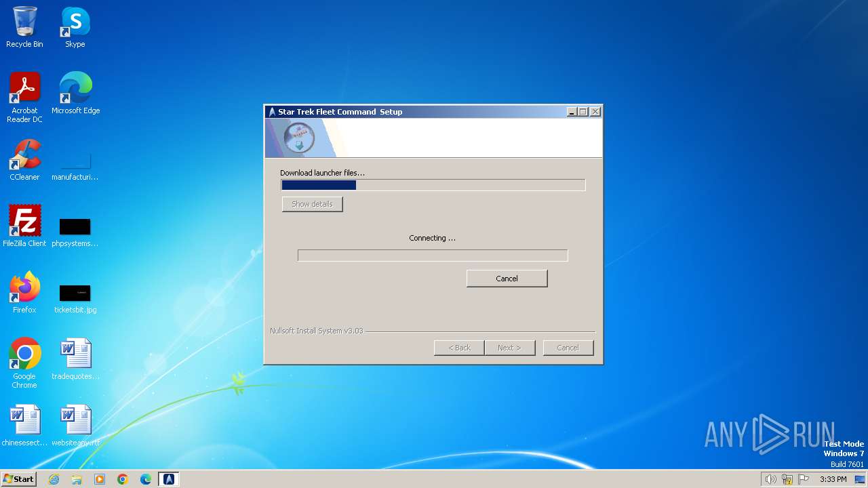This screenshot has width=868, height=488.
Task: Maximize the Setup window
Action: coord(583,112)
